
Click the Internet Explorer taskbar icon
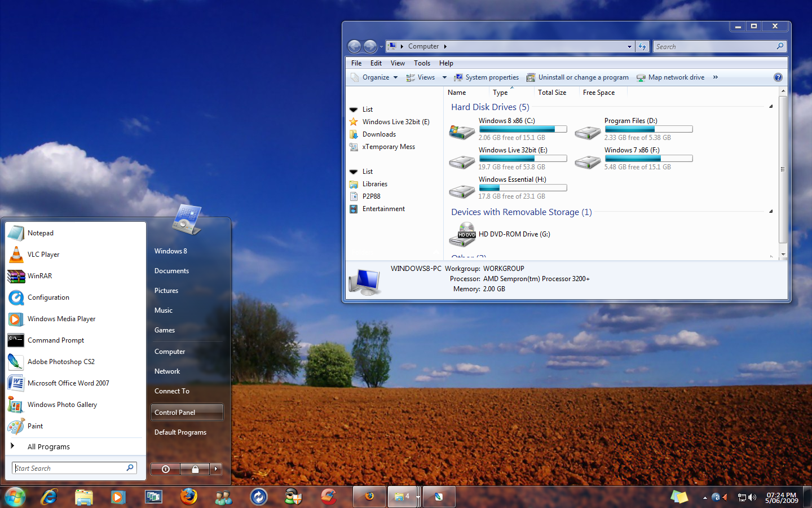click(49, 497)
